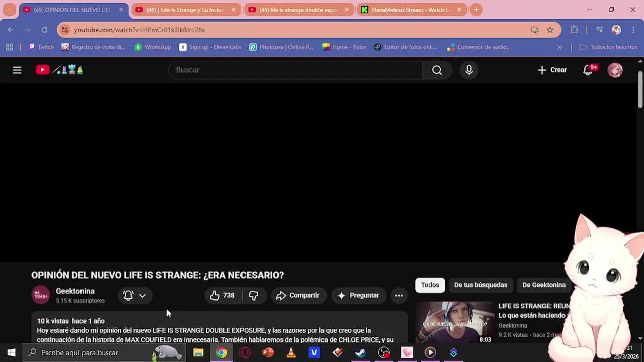
Task: Focus the Buscar search field
Action: [x=295, y=70]
